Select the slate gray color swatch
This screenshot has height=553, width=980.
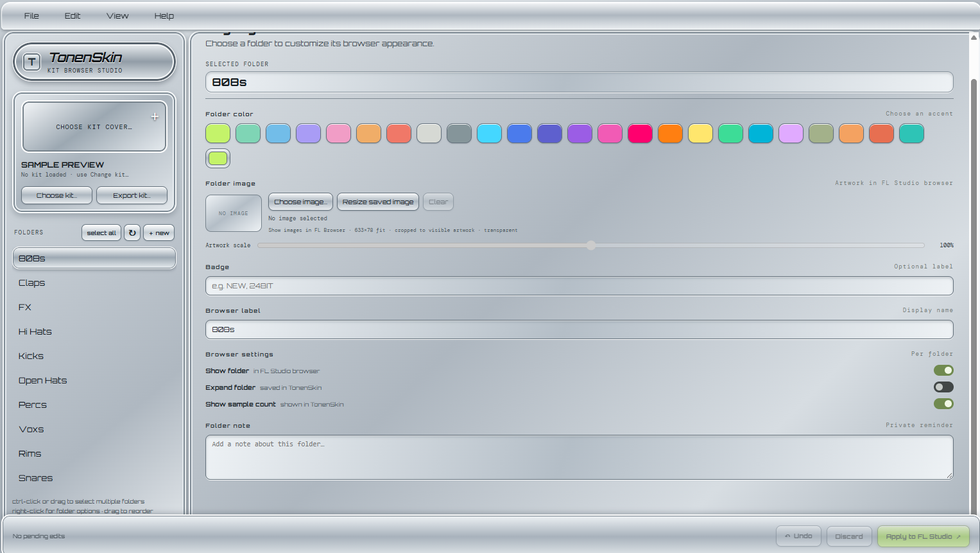pyautogui.click(x=459, y=134)
